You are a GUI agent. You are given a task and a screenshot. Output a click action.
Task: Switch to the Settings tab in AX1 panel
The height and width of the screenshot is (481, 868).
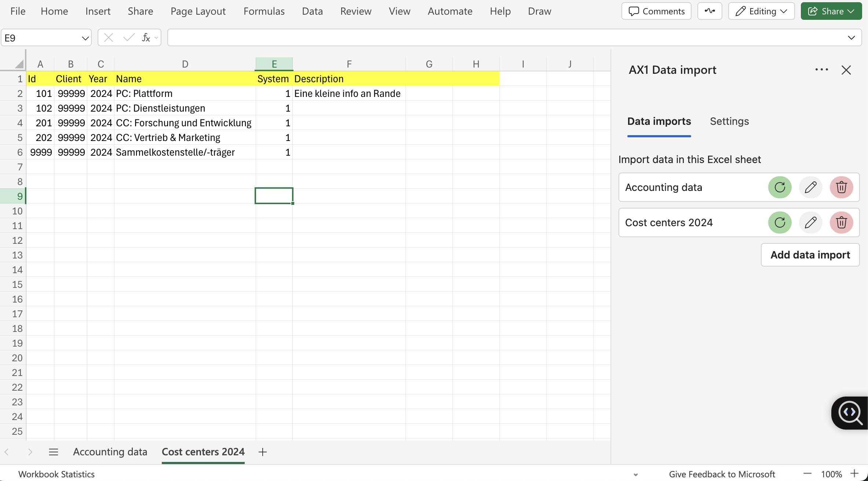click(729, 121)
